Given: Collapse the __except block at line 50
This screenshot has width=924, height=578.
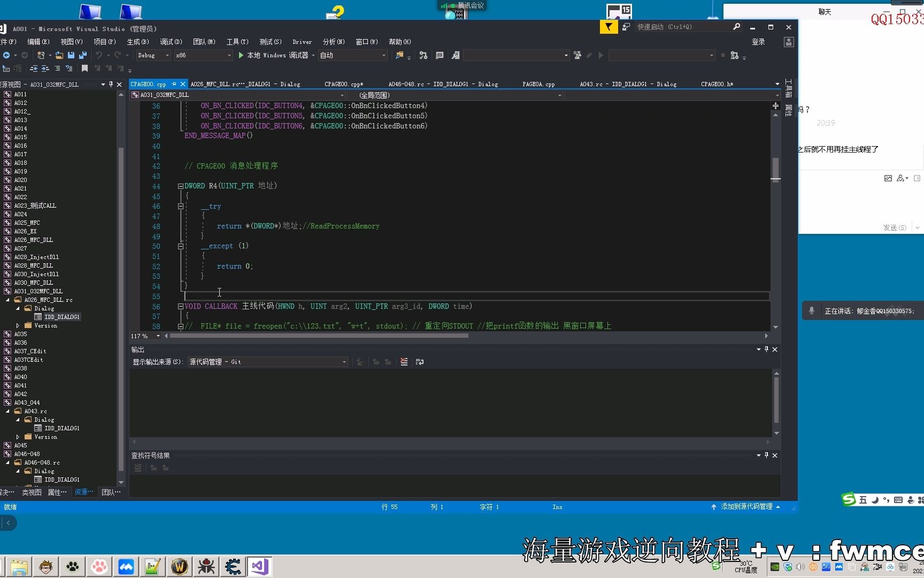Looking at the screenshot, I should click(x=181, y=246).
